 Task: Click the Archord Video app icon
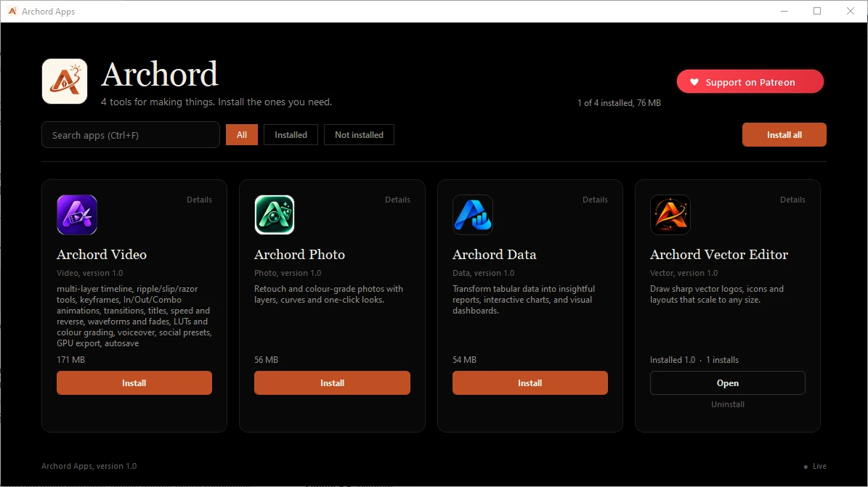tap(77, 215)
